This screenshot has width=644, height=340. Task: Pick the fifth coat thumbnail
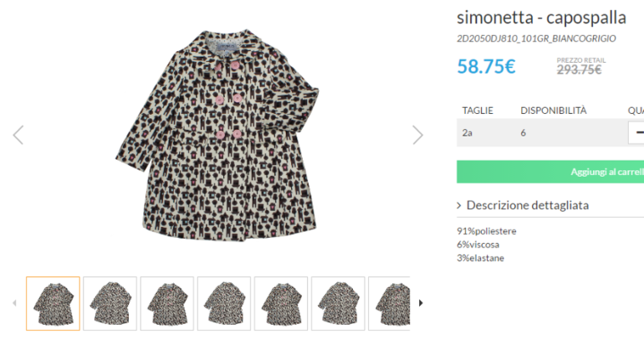[281, 303]
